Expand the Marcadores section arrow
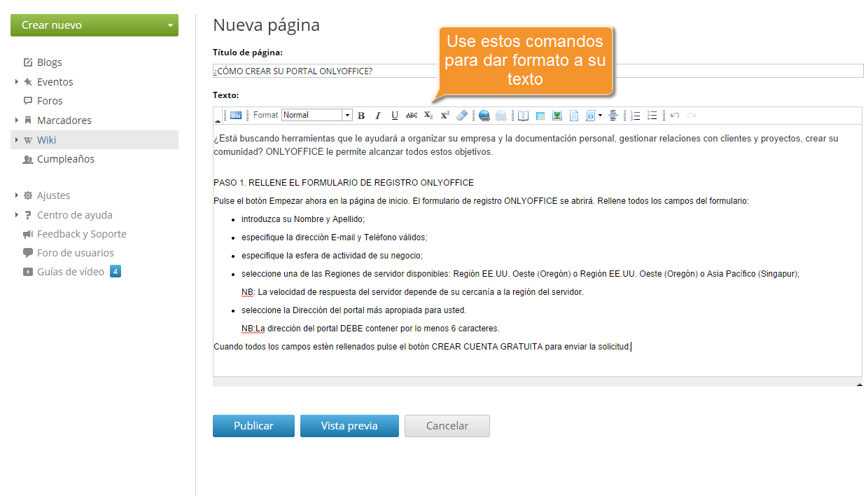This screenshot has height=496, width=868. point(16,120)
